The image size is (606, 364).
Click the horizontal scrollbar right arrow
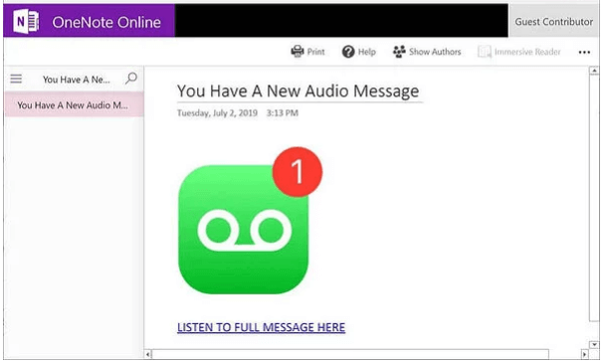click(585, 354)
